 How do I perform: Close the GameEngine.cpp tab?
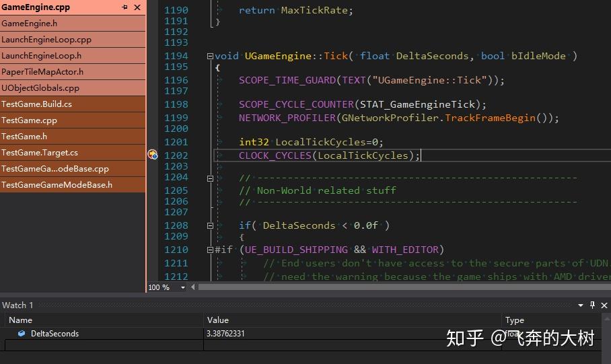(x=137, y=7)
